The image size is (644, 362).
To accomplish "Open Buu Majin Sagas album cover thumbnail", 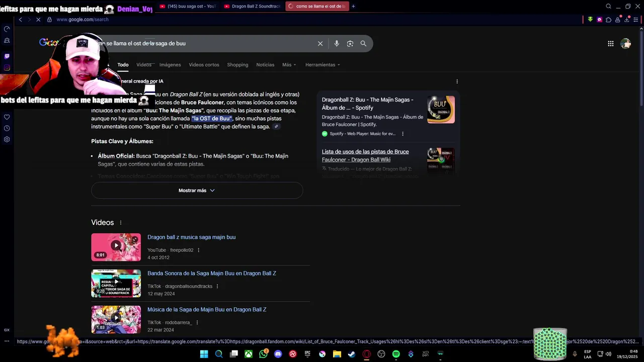I will point(441,110).
